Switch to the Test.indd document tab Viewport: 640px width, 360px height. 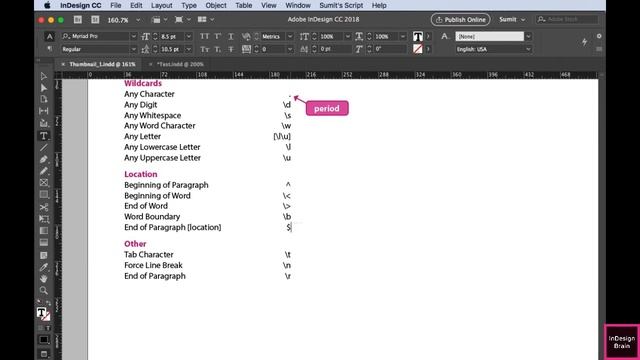(180, 64)
